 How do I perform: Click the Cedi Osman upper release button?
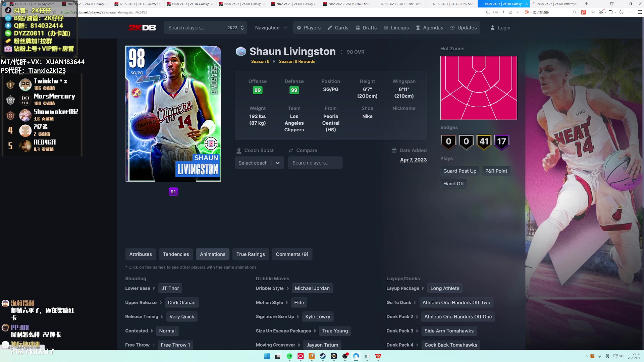(x=181, y=303)
